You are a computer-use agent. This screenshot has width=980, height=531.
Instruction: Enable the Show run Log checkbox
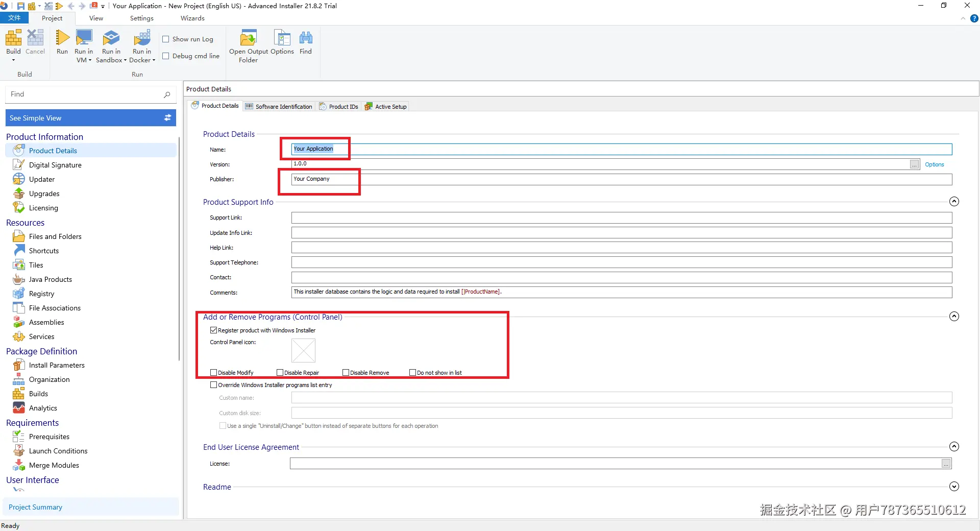pyautogui.click(x=166, y=39)
